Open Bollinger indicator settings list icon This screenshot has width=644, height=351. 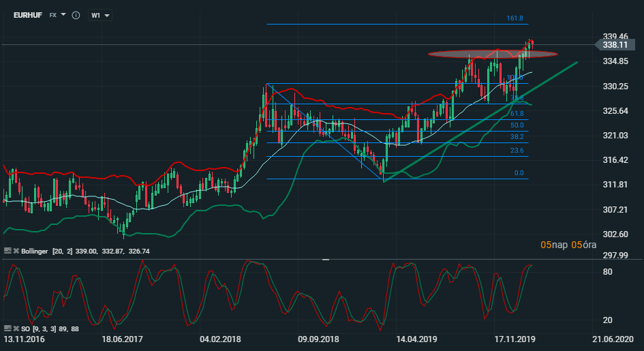[7, 251]
